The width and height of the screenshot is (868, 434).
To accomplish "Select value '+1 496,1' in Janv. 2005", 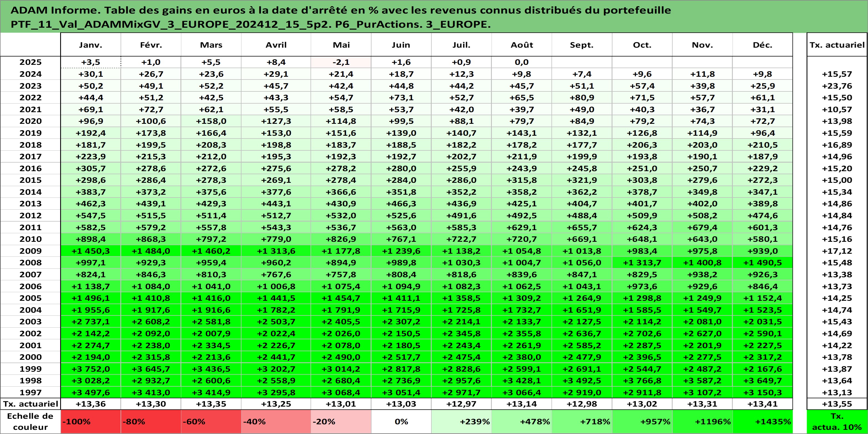I will point(91,298).
